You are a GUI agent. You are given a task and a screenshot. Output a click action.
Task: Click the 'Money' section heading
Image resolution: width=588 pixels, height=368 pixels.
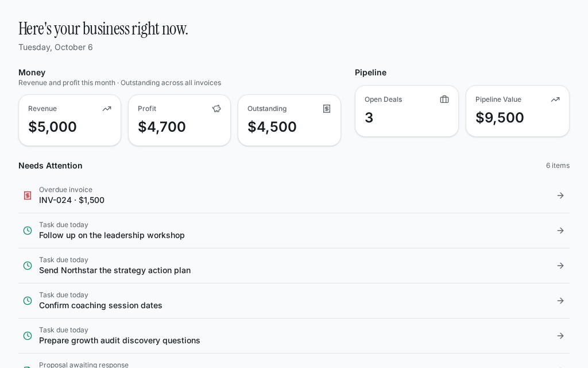[x=32, y=72]
